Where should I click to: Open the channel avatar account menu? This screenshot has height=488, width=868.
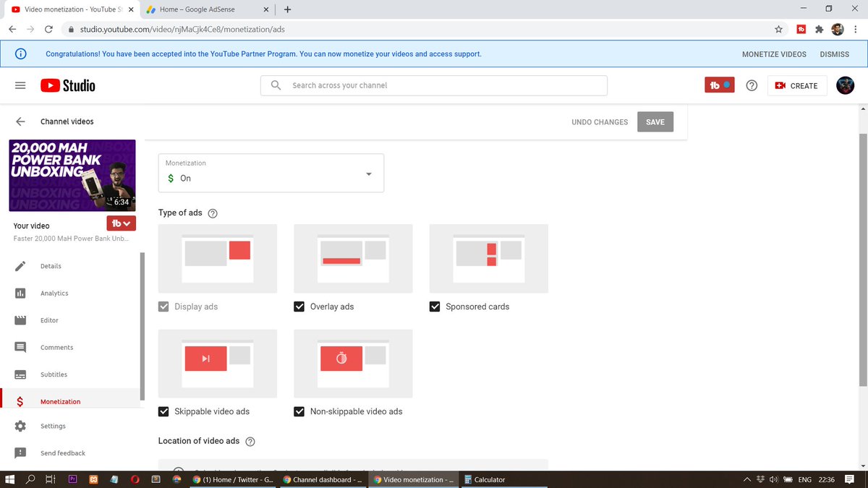tap(845, 85)
